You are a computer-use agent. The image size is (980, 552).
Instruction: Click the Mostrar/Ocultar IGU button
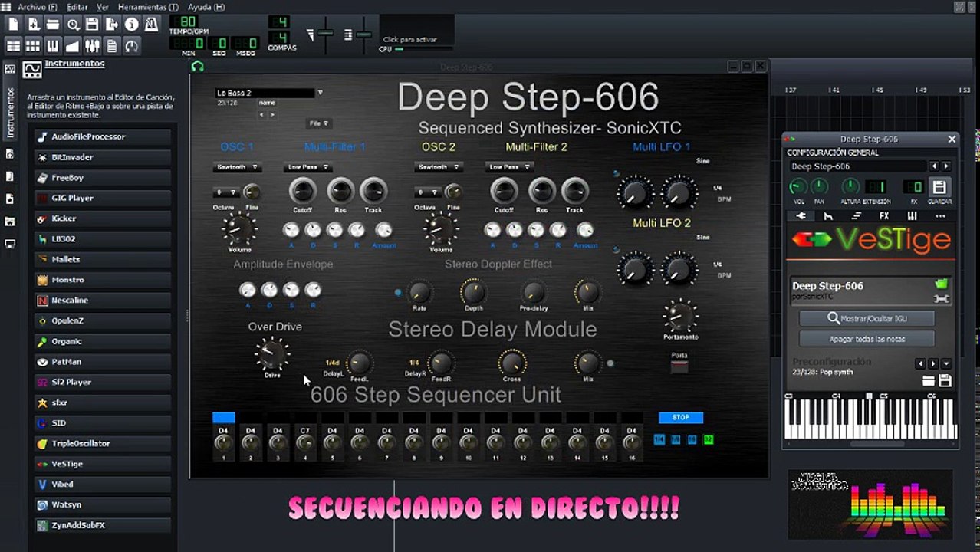[x=867, y=318]
